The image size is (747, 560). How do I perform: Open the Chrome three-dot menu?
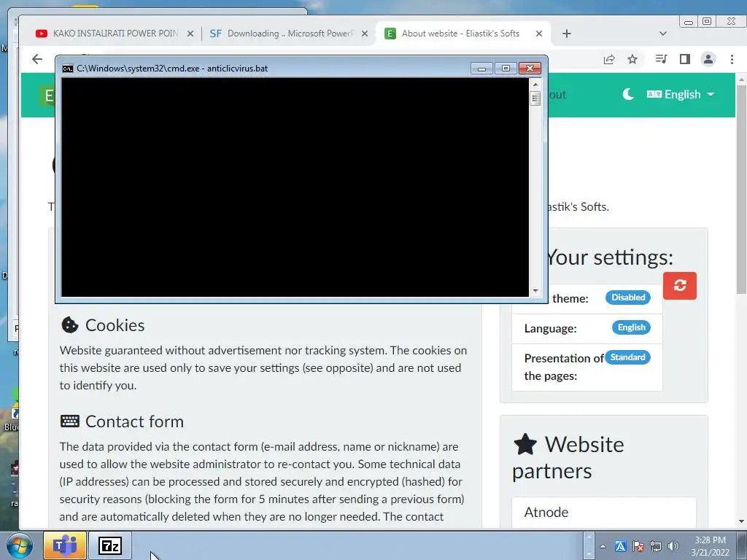coord(732,59)
